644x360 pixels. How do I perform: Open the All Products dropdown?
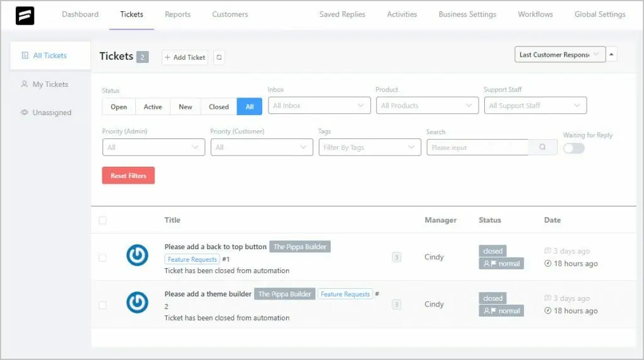point(427,105)
